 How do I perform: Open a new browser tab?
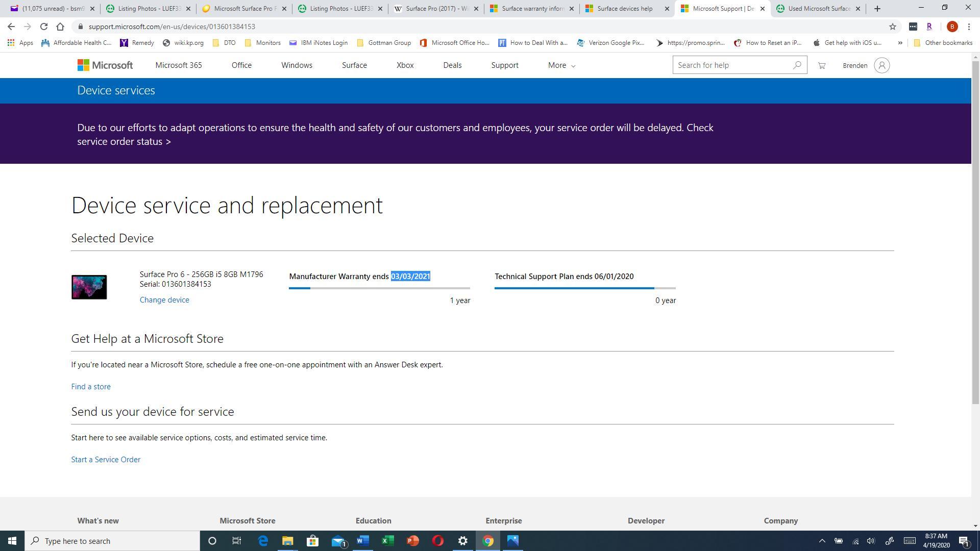coord(877,9)
